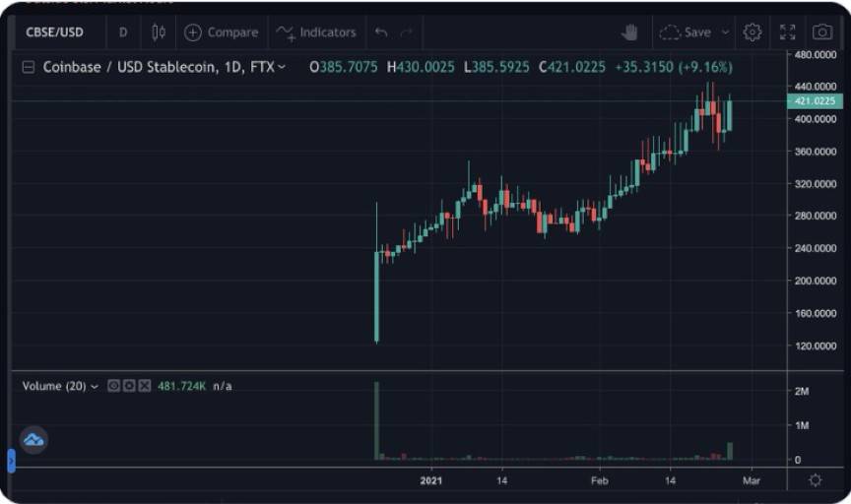Select the hand pan tool icon
The width and height of the screenshot is (851, 504).
click(629, 32)
